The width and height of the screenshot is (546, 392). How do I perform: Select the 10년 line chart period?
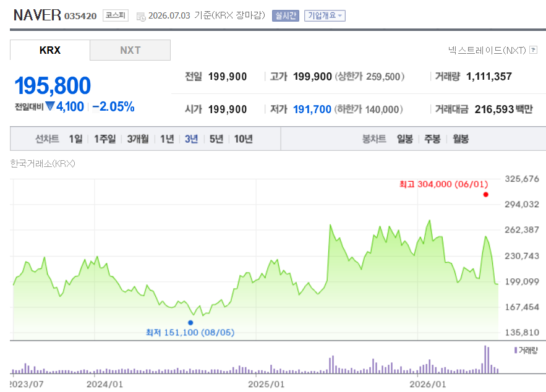243,139
